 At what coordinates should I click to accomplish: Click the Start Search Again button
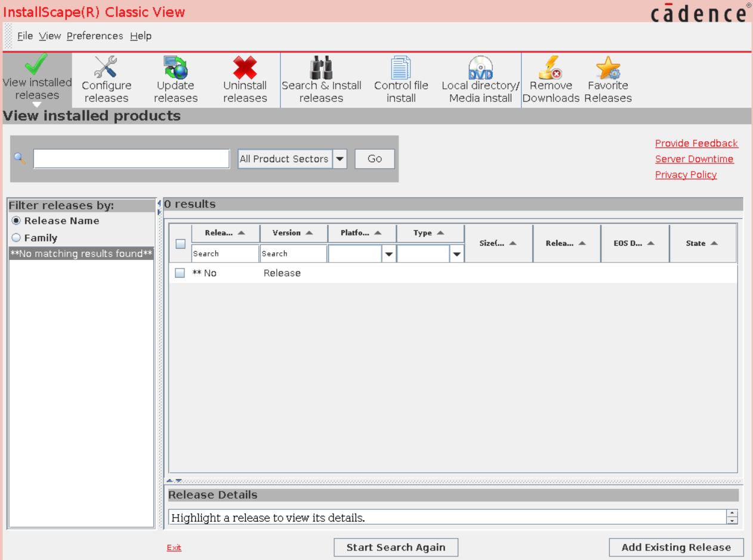coord(396,547)
